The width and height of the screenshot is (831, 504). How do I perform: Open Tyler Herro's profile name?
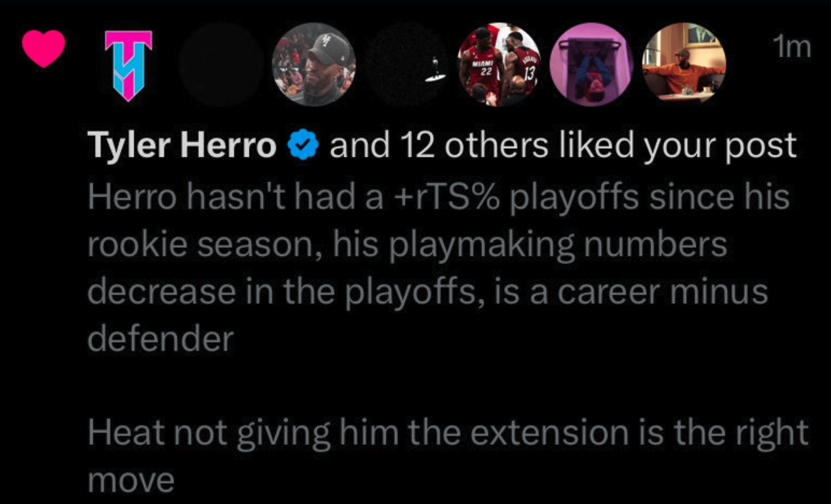pos(182,145)
